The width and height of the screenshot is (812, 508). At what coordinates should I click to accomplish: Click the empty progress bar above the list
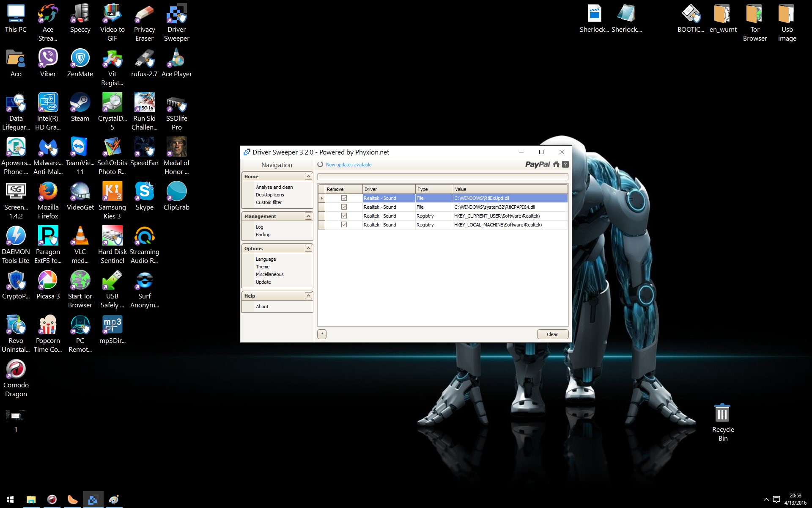(x=443, y=177)
